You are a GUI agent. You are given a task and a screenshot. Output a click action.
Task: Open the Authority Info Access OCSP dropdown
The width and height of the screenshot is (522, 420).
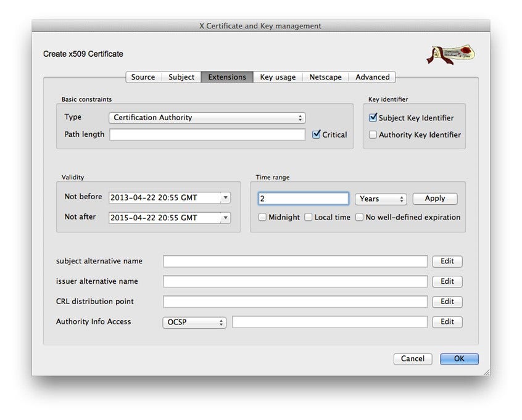click(x=193, y=321)
